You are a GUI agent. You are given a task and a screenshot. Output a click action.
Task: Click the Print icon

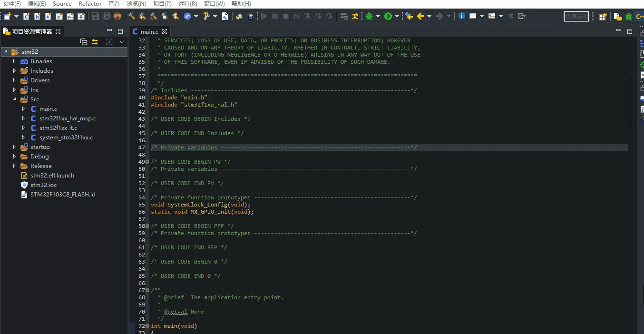117,16
